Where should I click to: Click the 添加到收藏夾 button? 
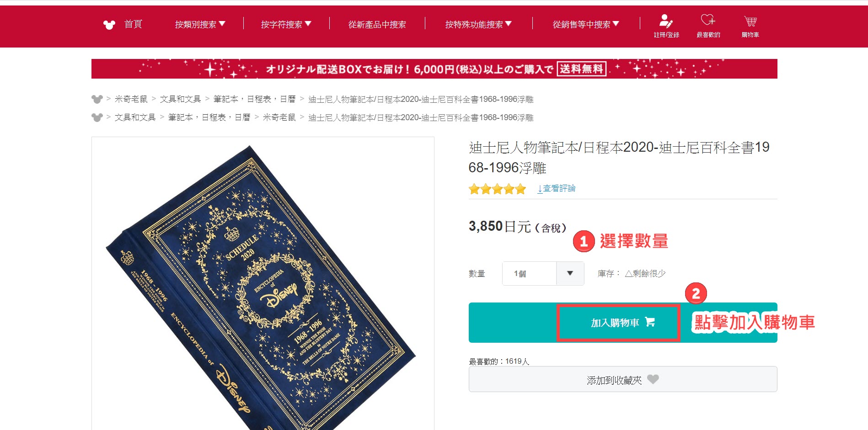click(x=623, y=379)
